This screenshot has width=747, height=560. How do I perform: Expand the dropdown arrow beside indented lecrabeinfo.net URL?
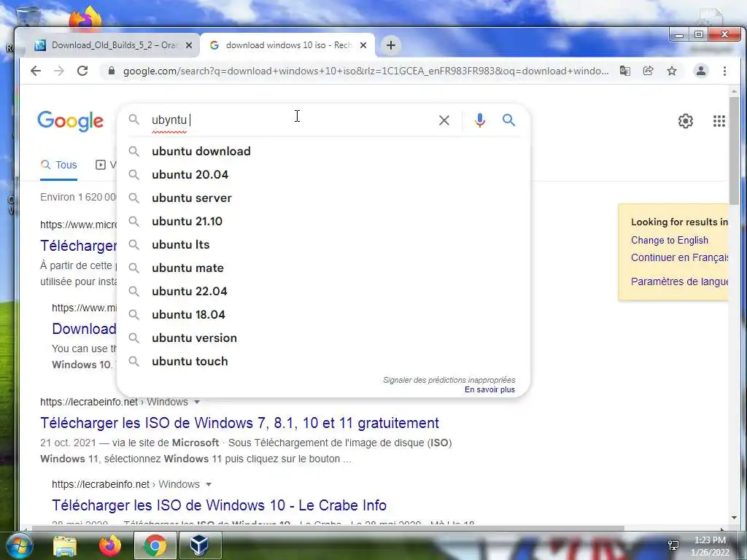[208, 485]
